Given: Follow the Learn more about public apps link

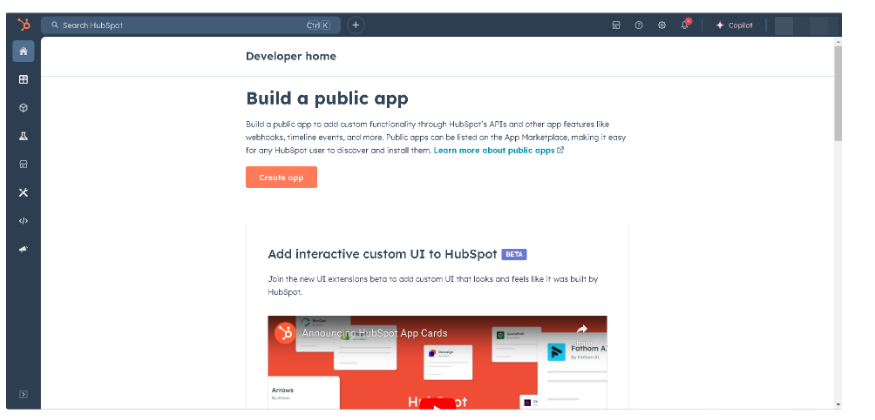Looking at the screenshot, I should [494, 150].
